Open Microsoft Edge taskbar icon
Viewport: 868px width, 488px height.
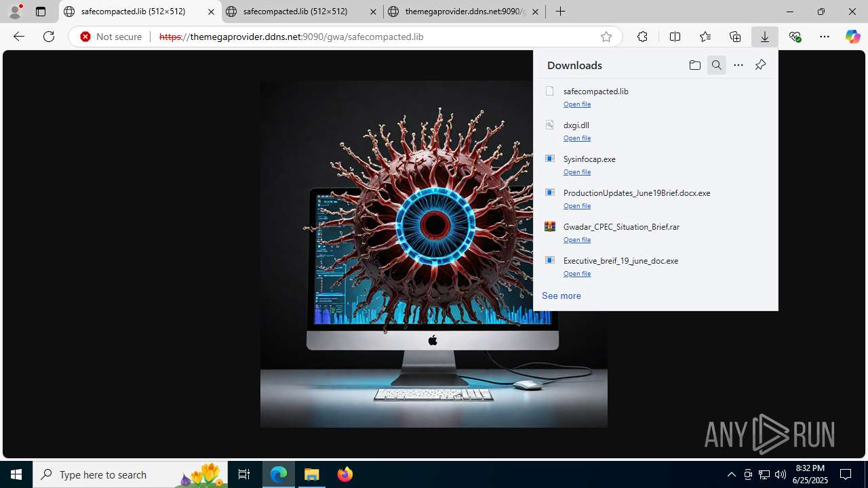point(279,474)
